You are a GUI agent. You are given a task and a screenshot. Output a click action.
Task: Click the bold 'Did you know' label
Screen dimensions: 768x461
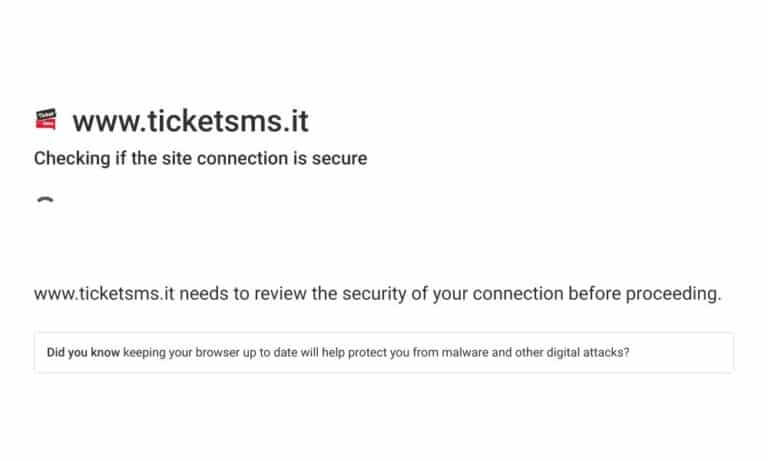pos(83,352)
